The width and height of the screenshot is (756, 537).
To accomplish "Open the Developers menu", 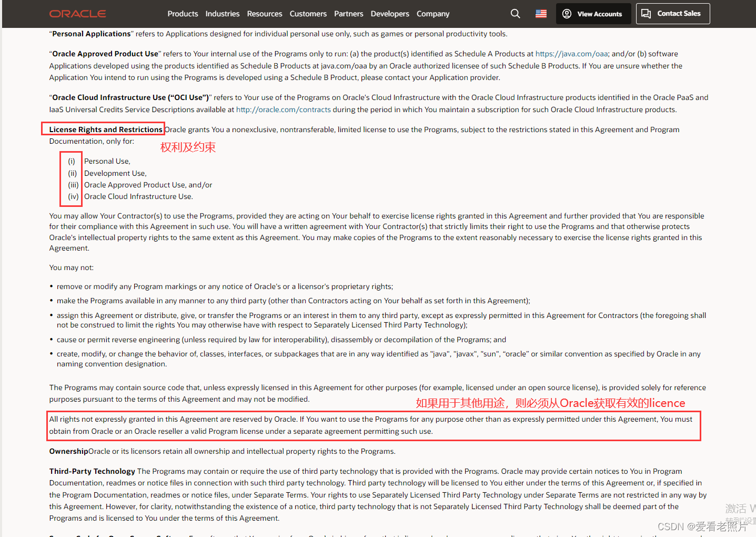I will (390, 14).
